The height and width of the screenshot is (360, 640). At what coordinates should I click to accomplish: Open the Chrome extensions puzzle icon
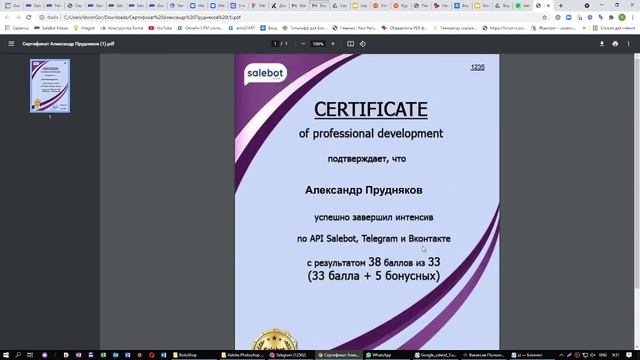(x=611, y=18)
